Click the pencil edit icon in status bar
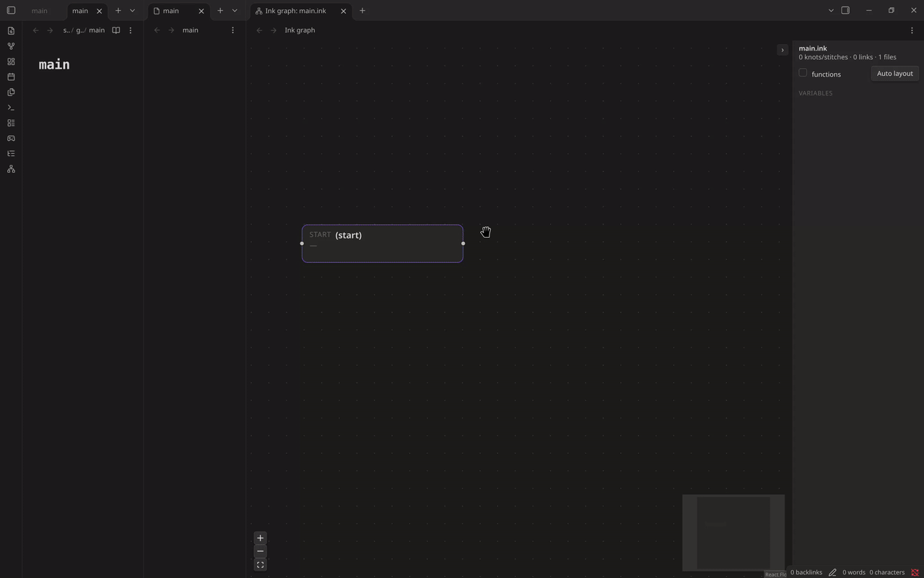Image resolution: width=924 pixels, height=578 pixels. [x=832, y=572]
